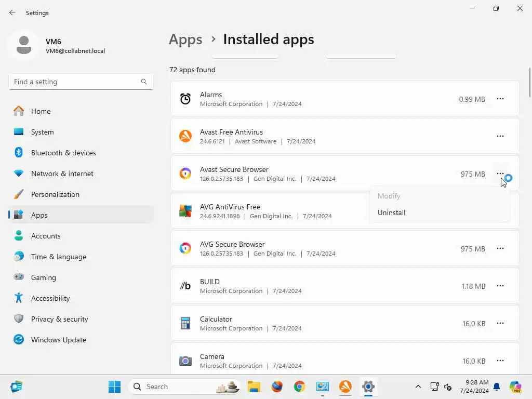The height and width of the screenshot is (399, 532).
Task: Click the BUILD 1.18 MB size value
Action: click(x=473, y=286)
